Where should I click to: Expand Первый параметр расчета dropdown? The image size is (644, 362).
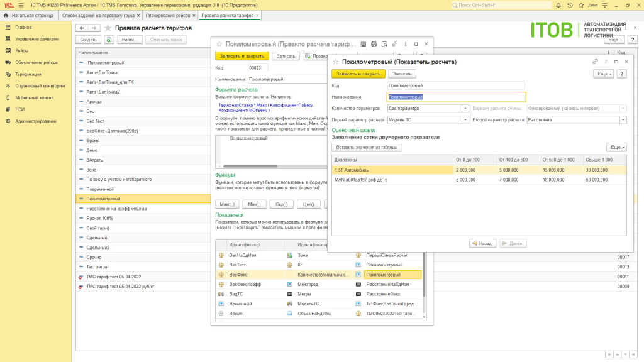tap(465, 120)
